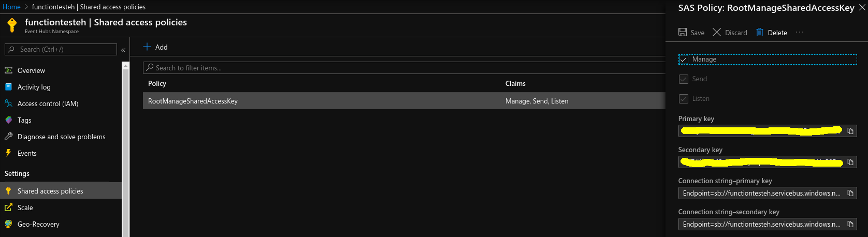
Task: Toggle the Send checkbox
Action: [x=684, y=79]
